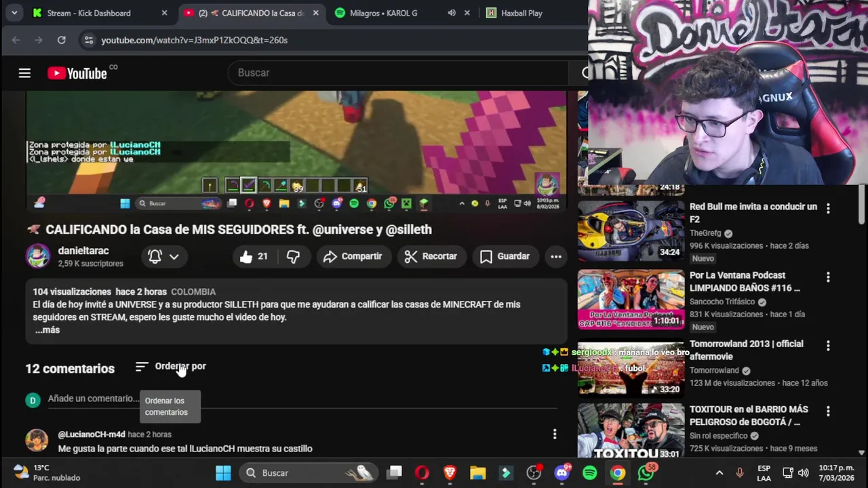Open File Explorer from the taskbar
Image resolution: width=868 pixels, height=488 pixels.
coord(478,473)
